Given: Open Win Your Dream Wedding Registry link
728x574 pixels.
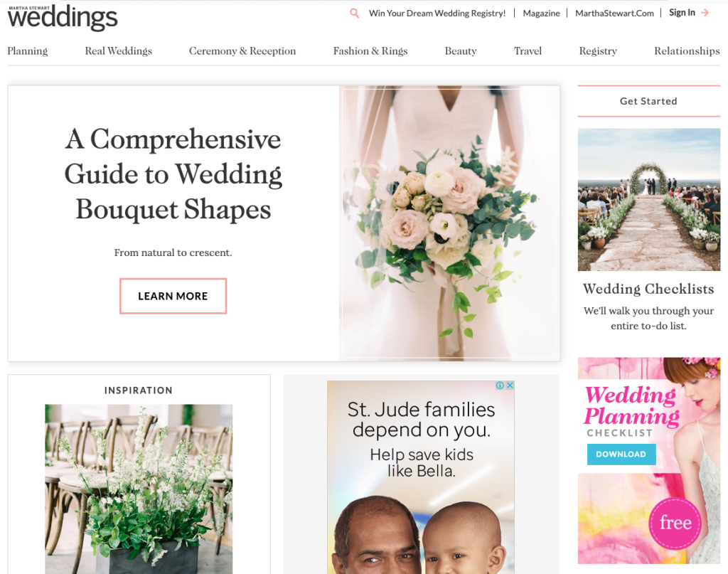Looking at the screenshot, I should 437,14.
